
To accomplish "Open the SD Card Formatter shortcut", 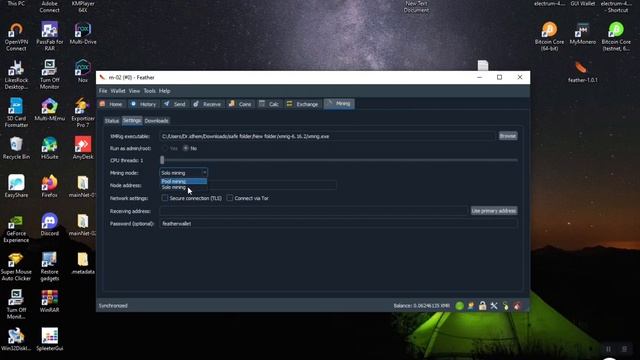I will [x=16, y=113].
